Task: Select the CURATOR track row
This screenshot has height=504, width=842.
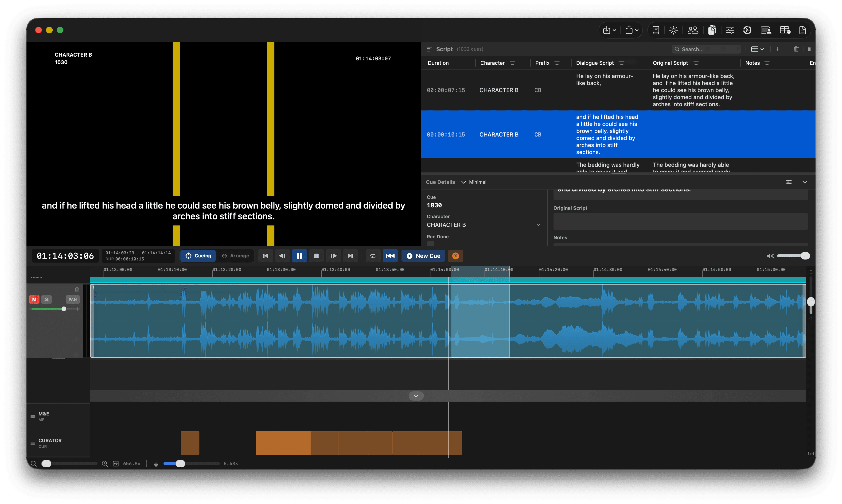Action: pos(58,443)
